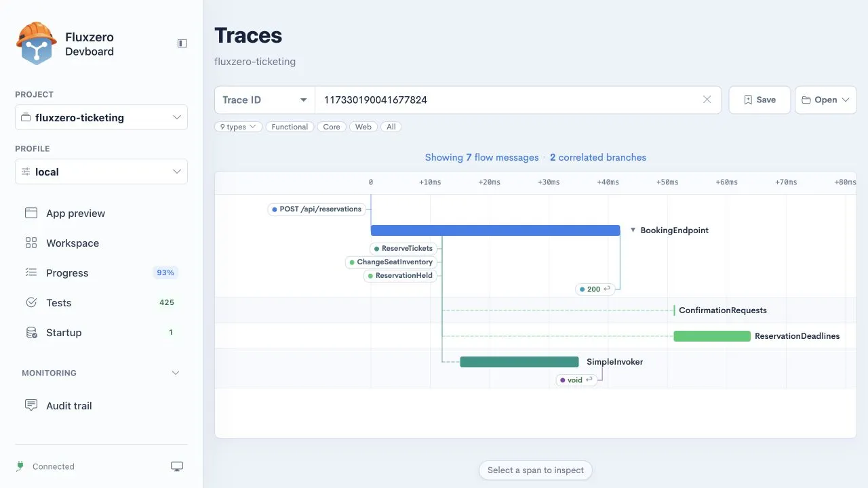Viewport: 868px width, 488px height.
Task: Select the POST /api/reservations message
Action: pos(317,209)
